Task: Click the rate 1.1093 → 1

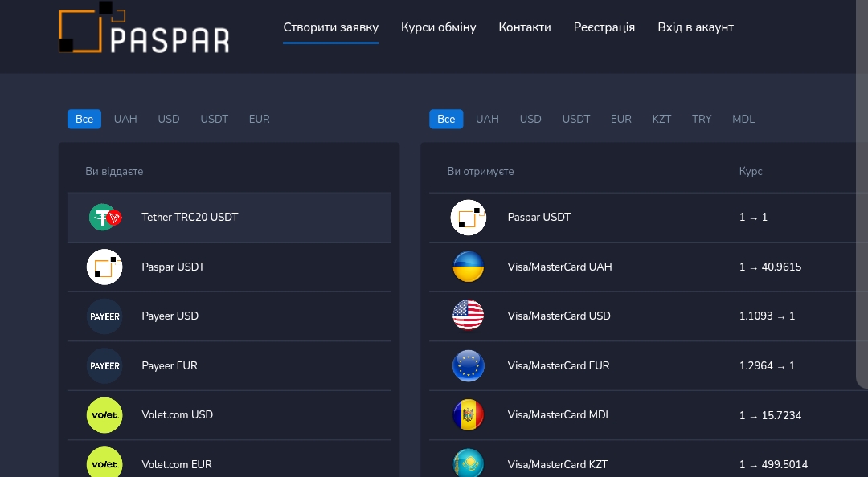Action: pos(768,316)
